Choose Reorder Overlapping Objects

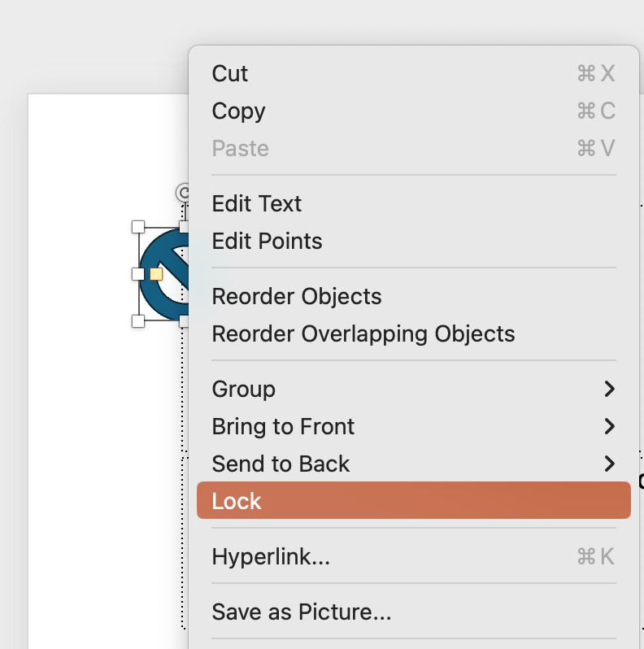(x=363, y=334)
